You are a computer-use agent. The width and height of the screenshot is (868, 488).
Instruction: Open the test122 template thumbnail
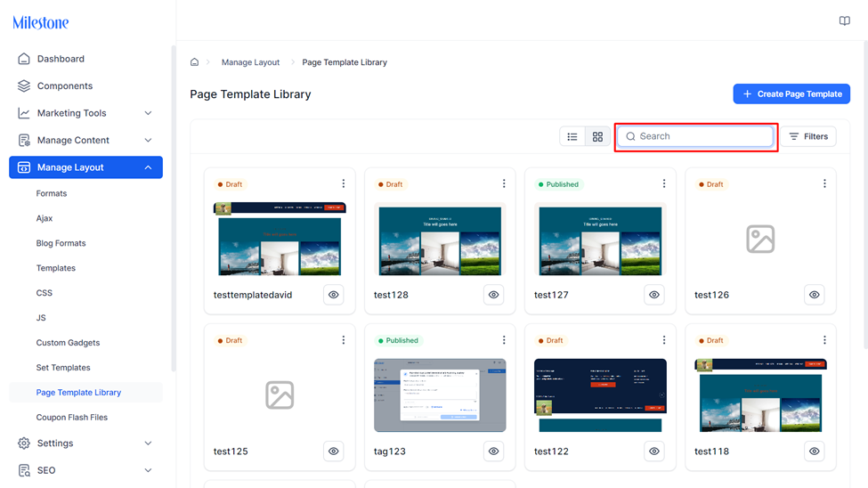coord(600,395)
